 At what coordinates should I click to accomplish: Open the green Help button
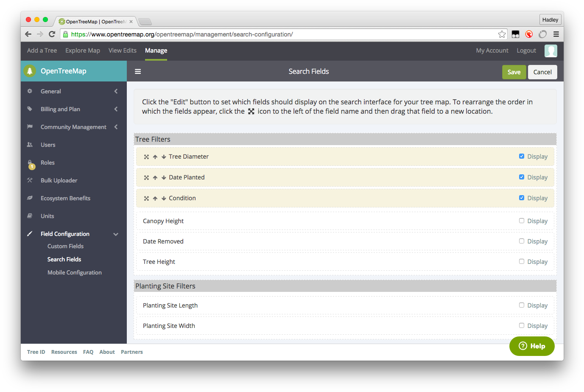click(532, 346)
